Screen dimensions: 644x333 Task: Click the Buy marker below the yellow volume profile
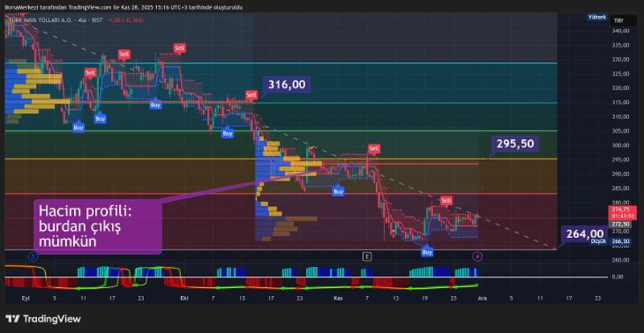[x=338, y=191]
